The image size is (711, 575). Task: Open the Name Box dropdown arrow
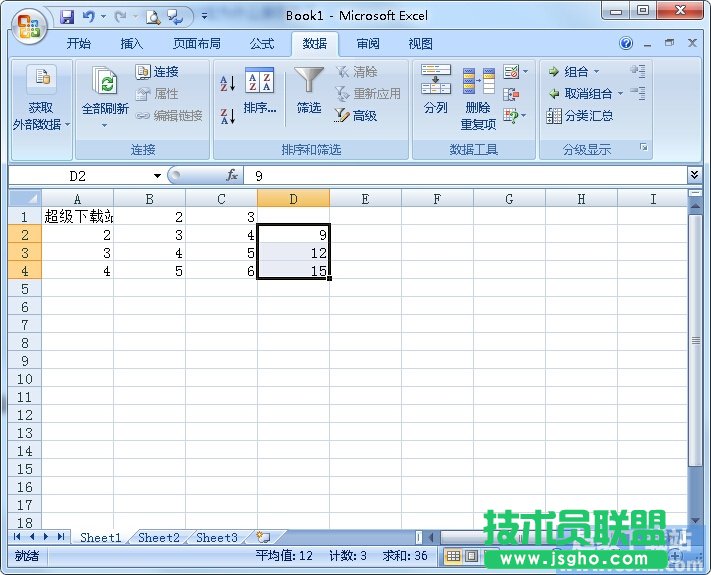(157, 176)
